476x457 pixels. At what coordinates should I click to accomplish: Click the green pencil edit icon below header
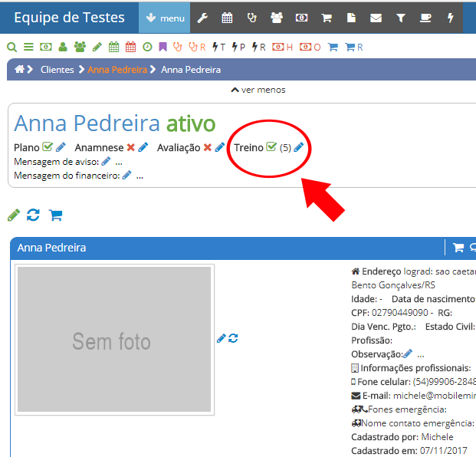coord(13,215)
